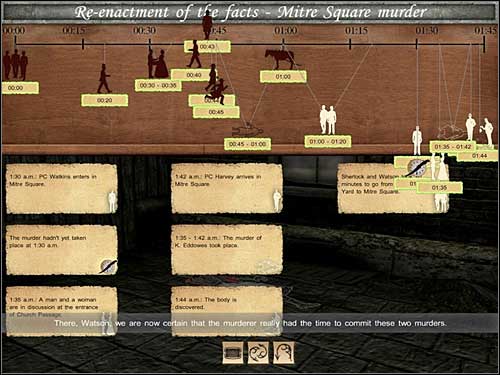This screenshot has width=500, height=375.
Task: Select the '1:44 a.m.: The body is discovered' card
Action: coord(227,311)
